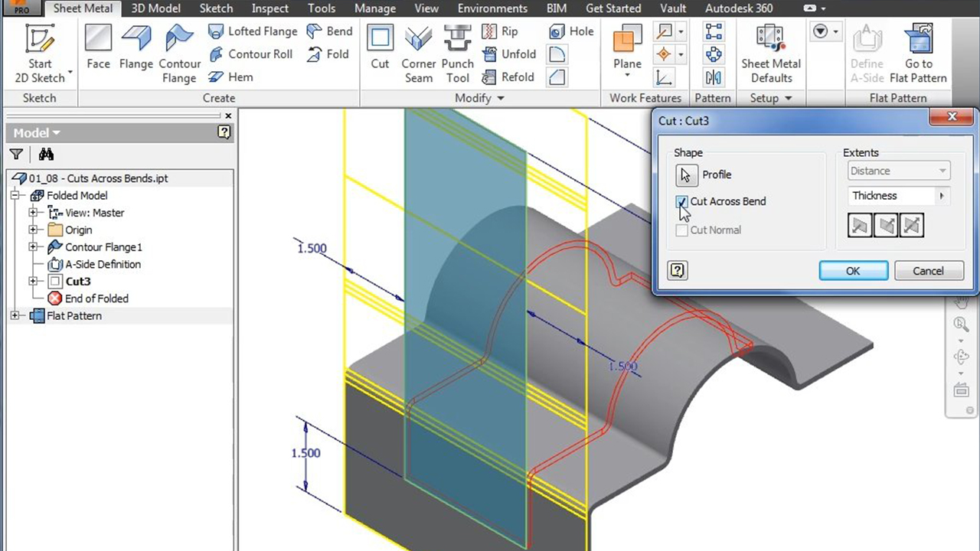Cancel the Cut dialog
Image resolution: width=980 pixels, height=551 pixels.
928,271
